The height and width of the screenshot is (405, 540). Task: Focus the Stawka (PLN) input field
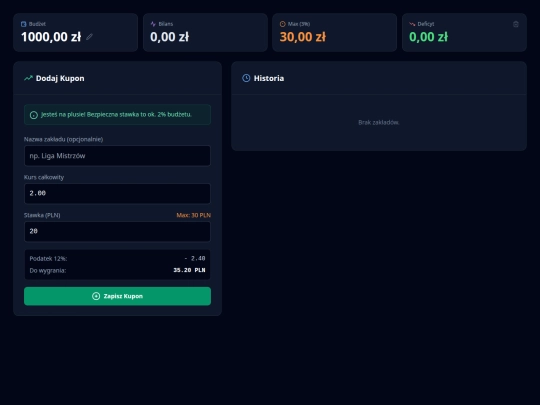117,231
